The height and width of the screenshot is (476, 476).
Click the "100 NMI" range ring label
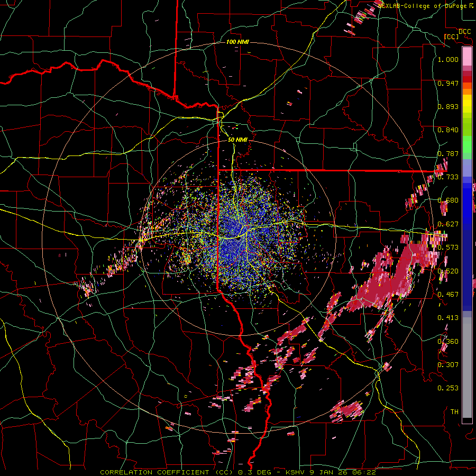click(x=237, y=42)
